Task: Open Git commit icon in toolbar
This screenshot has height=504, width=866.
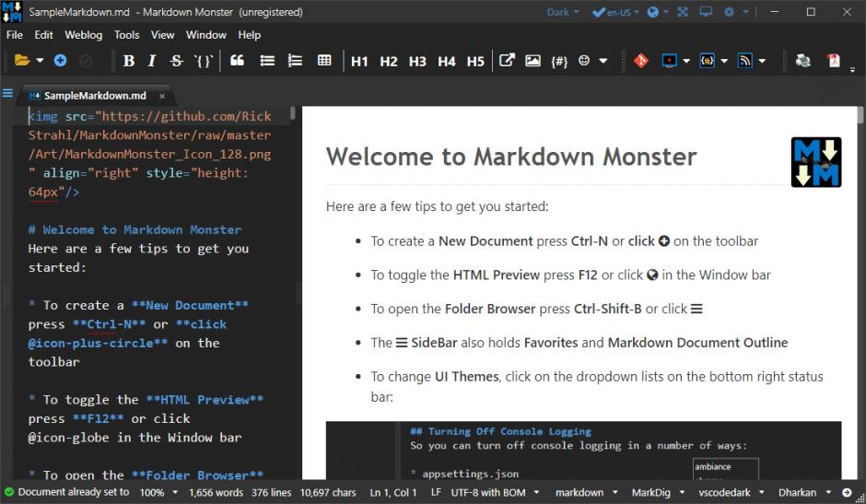Action: 640,60
